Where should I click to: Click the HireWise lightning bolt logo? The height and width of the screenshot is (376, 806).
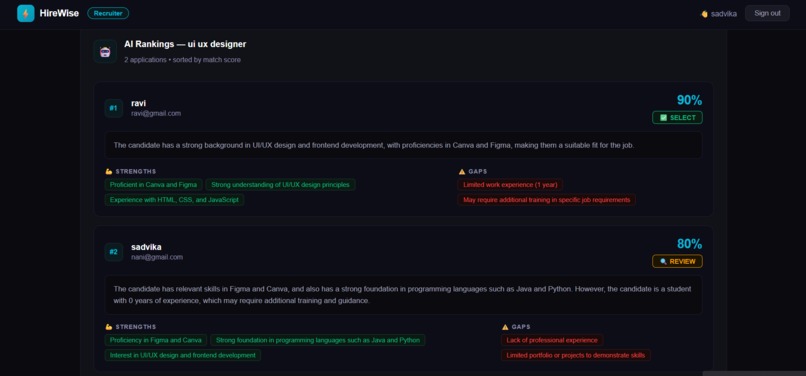(26, 13)
